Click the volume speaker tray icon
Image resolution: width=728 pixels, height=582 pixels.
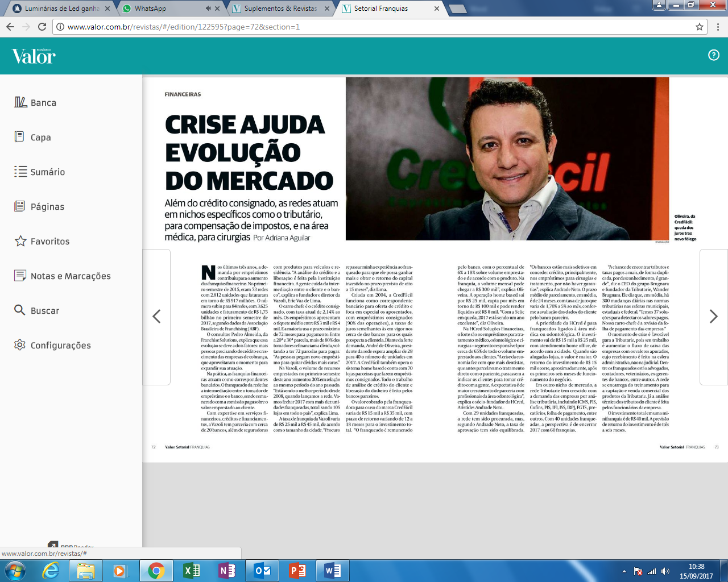[x=665, y=571]
